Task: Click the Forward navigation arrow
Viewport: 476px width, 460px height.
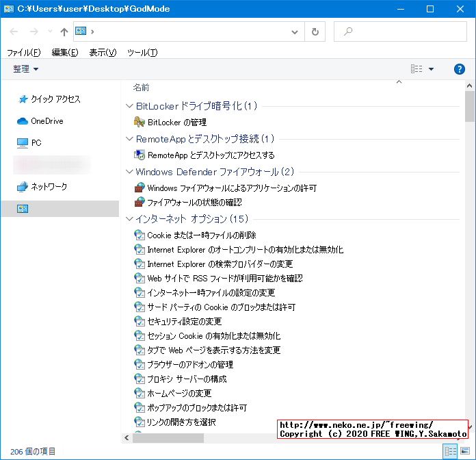Action: (34, 31)
